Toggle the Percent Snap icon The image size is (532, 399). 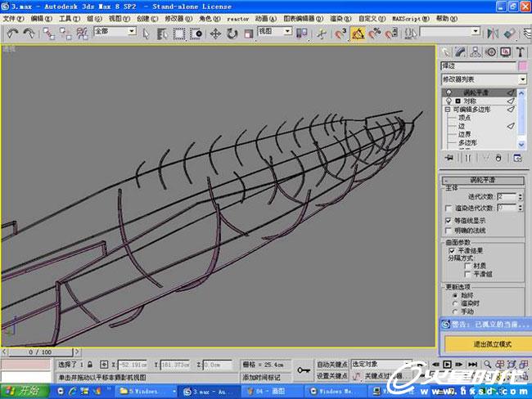375,34
